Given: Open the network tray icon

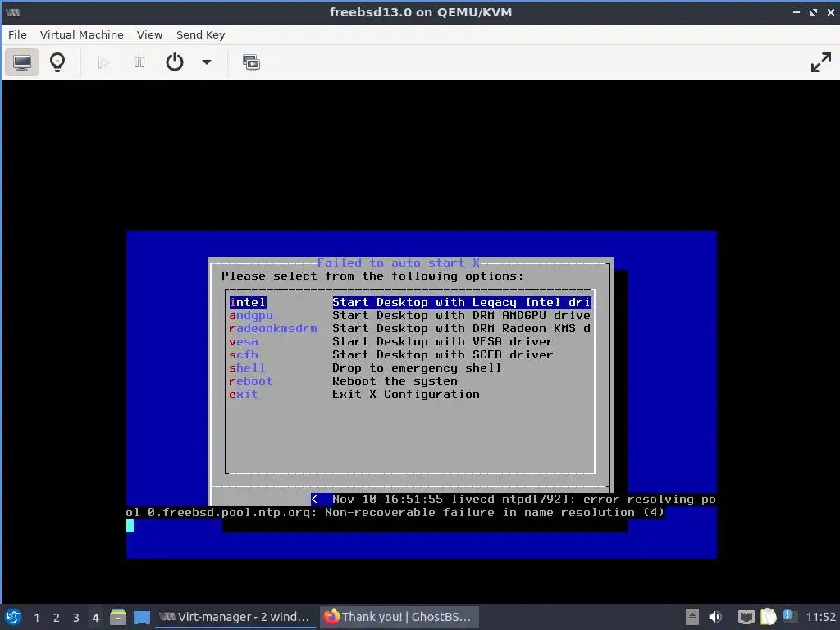Looking at the screenshot, I should coord(746,617).
